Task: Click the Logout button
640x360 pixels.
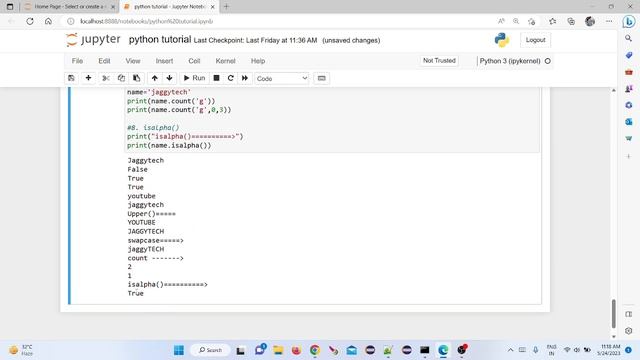Action: click(x=536, y=40)
